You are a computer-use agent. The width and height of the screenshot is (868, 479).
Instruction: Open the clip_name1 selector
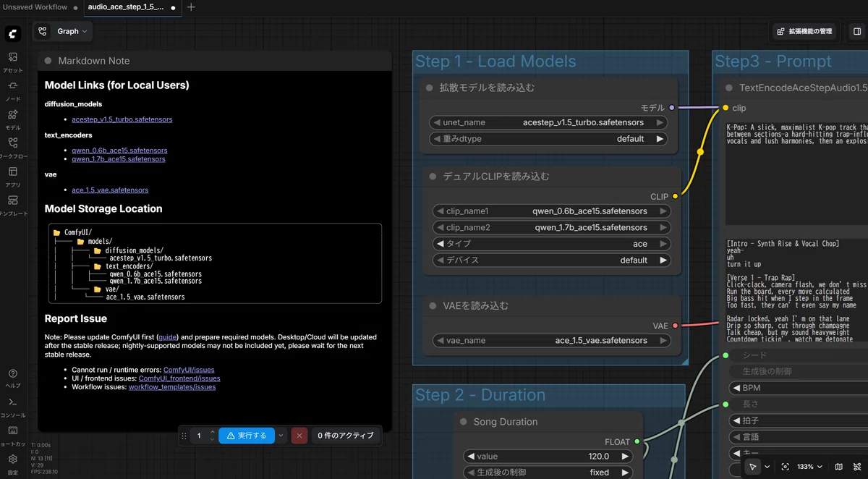pyautogui.click(x=552, y=211)
